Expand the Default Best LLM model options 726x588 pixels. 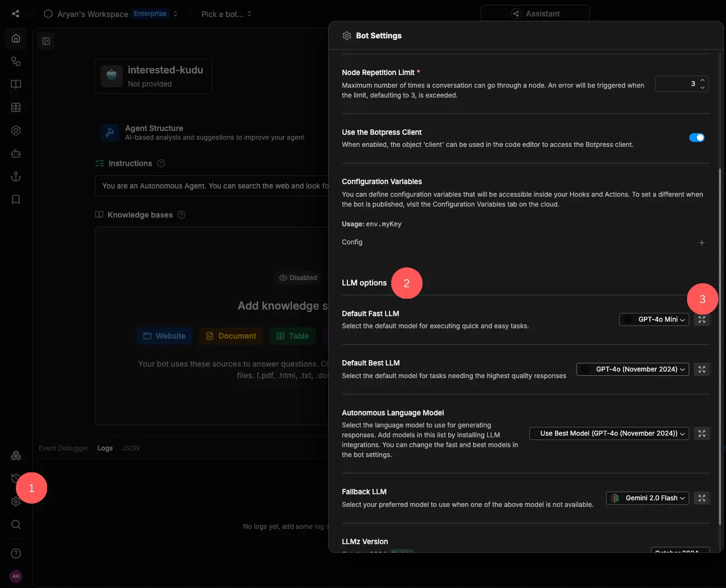pos(702,369)
